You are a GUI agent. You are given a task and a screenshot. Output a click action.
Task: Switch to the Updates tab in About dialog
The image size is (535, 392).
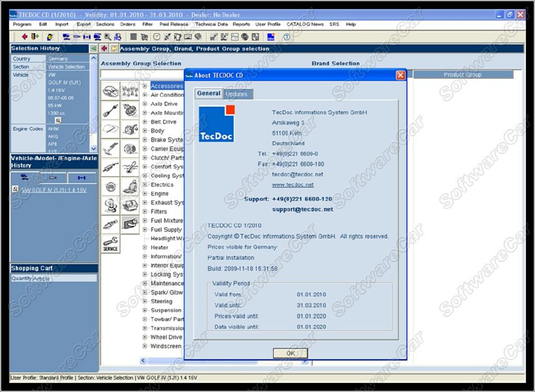point(238,94)
